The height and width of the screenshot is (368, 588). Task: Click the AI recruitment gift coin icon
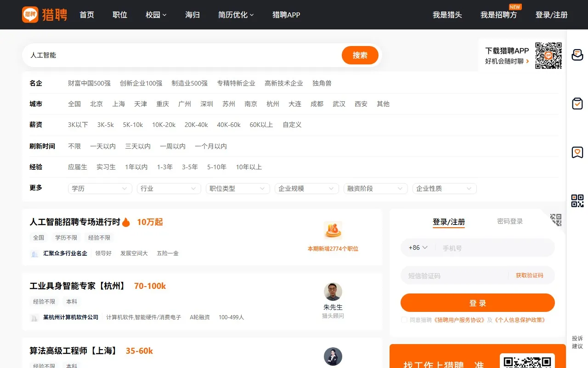pos(333,230)
